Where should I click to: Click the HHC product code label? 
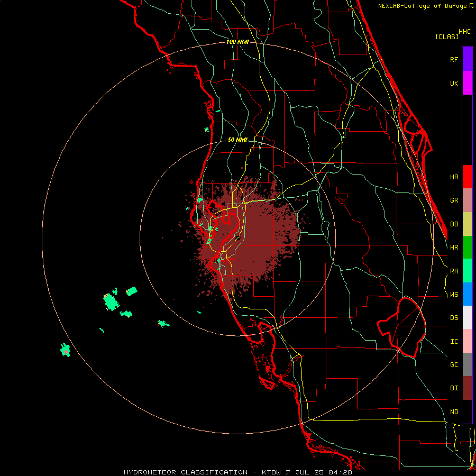coord(464,32)
